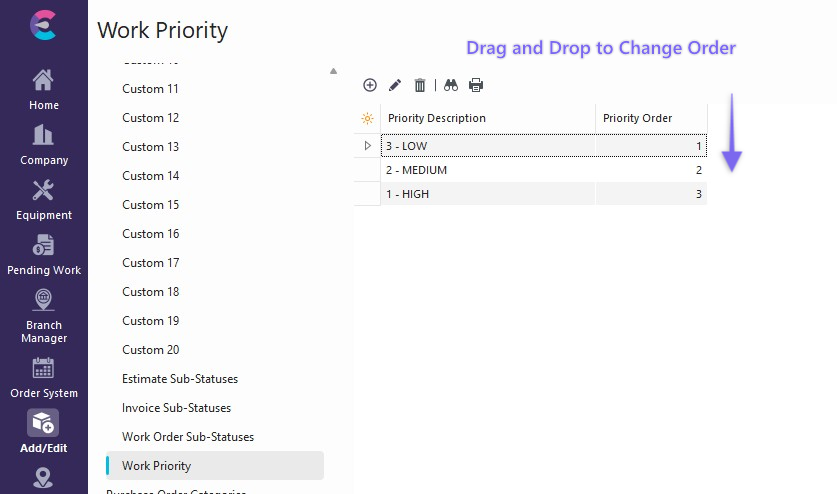Select Estimate Sub-Statuses in the list
The height and width of the screenshot is (494, 837).
coord(180,379)
